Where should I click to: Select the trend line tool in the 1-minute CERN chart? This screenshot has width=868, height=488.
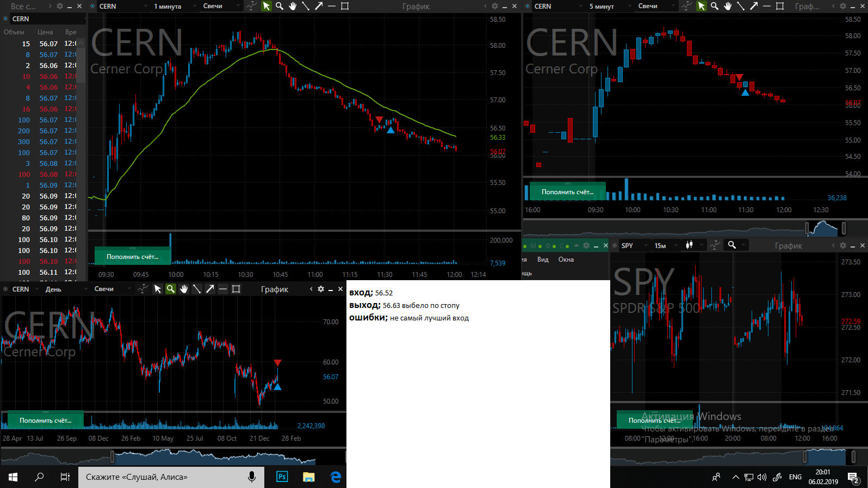[x=306, y=6]
